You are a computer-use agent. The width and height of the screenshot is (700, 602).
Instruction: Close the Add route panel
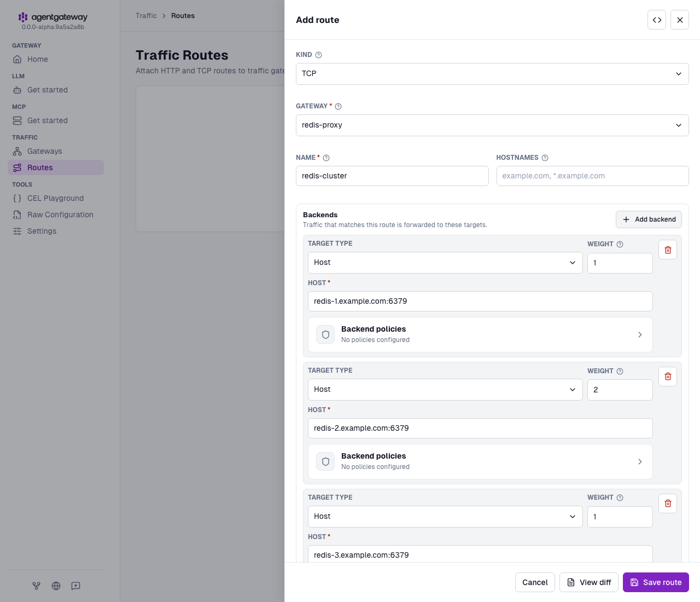coord(680,20)
